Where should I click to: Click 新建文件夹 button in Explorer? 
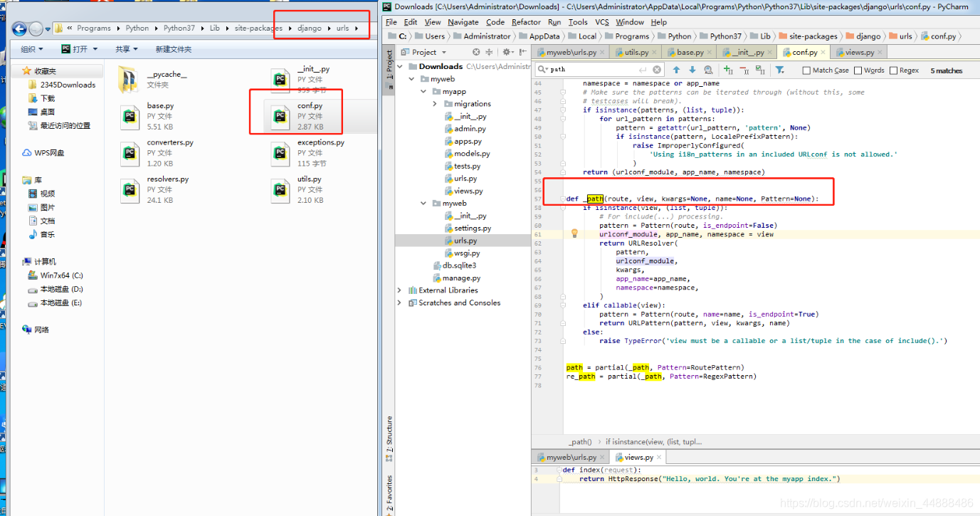[x=174, y=49]
